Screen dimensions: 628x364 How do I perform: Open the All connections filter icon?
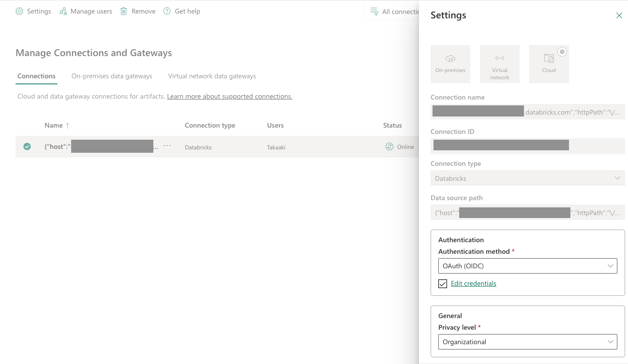[x=374, y=11]
